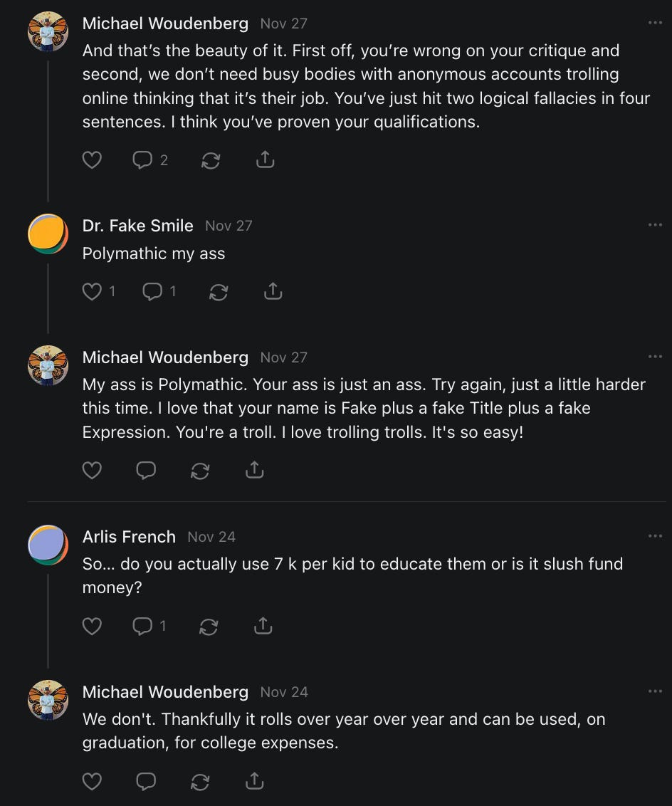This screenshot has height=806, width=672.
Task: Restack Dr. Fake Smile's comment
Action: [219, 291]
